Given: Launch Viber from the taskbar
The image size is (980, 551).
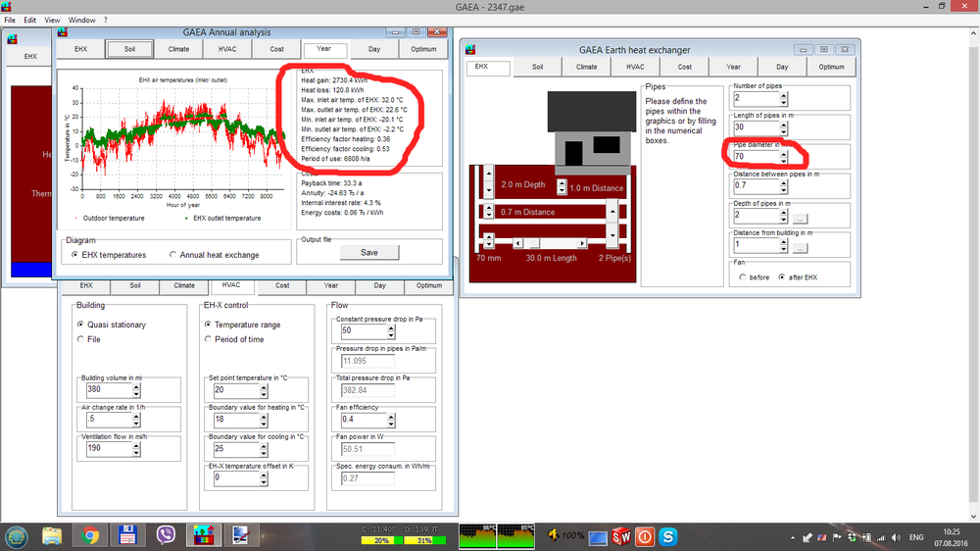Looking at the screenshot, I should pos(166,536).
